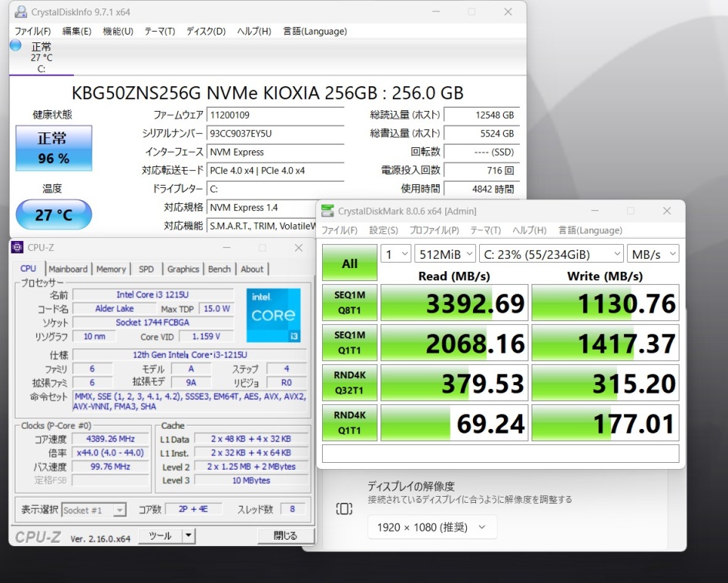Open the 機能(U) menu in CrystalDiskInfo
Image resolution: width=728 pixels, height=583 pixels.
tap(118, 32)
